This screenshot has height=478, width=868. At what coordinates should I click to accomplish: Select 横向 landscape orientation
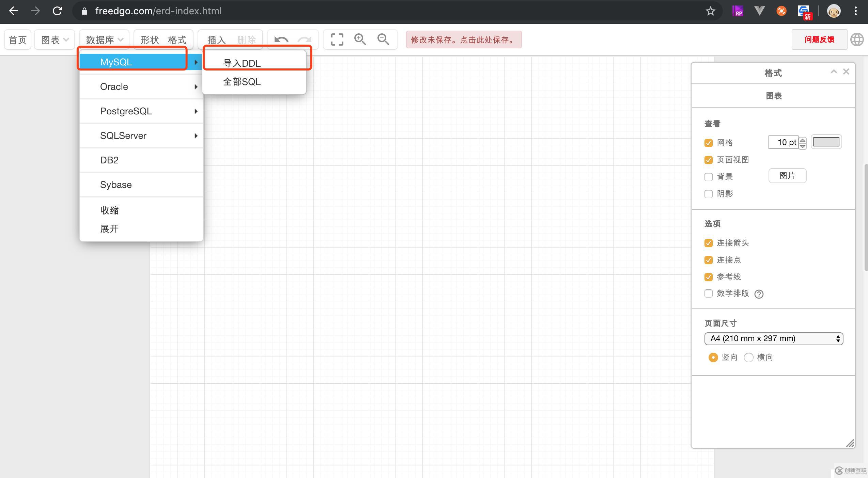[x=748, y=357]
